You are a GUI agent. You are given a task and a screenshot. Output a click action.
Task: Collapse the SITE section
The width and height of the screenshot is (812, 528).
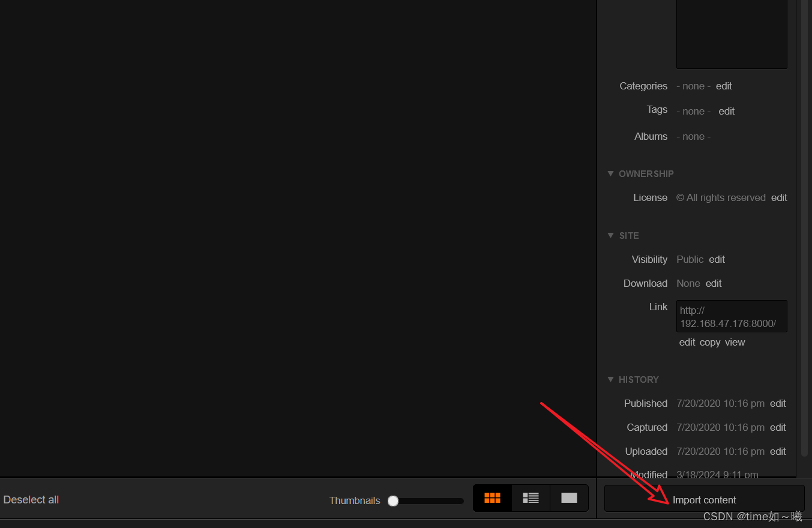click(x=611, y=235)
